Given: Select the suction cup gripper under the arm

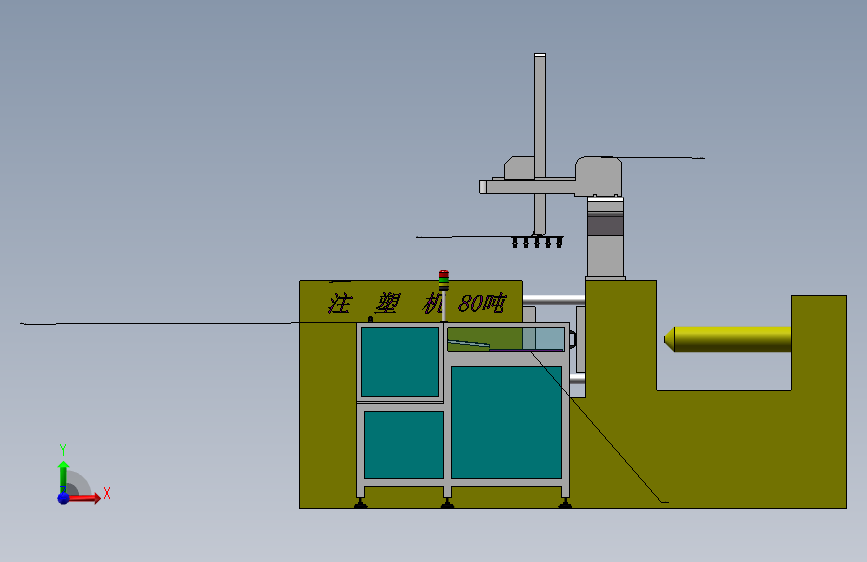Looking at the screenshot, I should 537,242.
